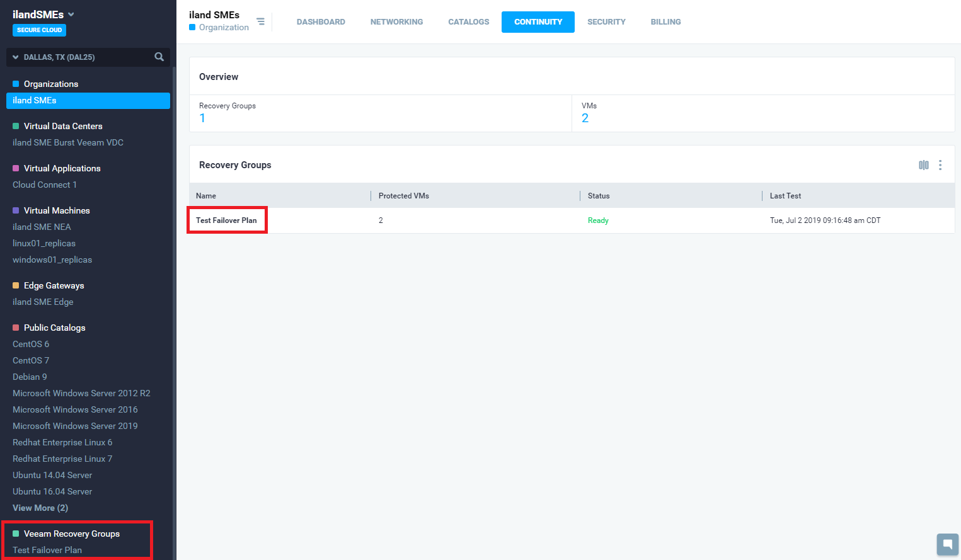Open Redhat Enterprise Linux 6 catalog

(x=62, y=442)
